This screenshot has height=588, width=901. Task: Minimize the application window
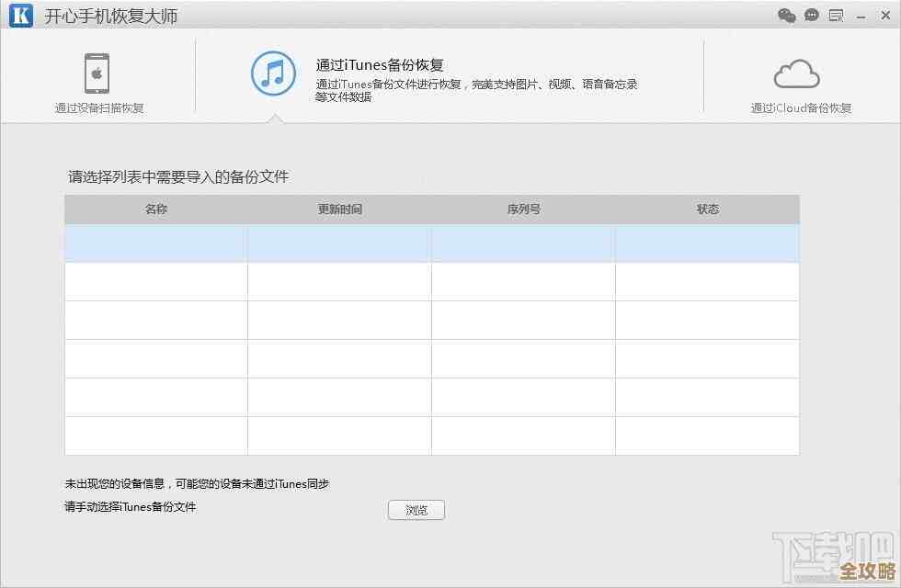click(x=861, y=16)
